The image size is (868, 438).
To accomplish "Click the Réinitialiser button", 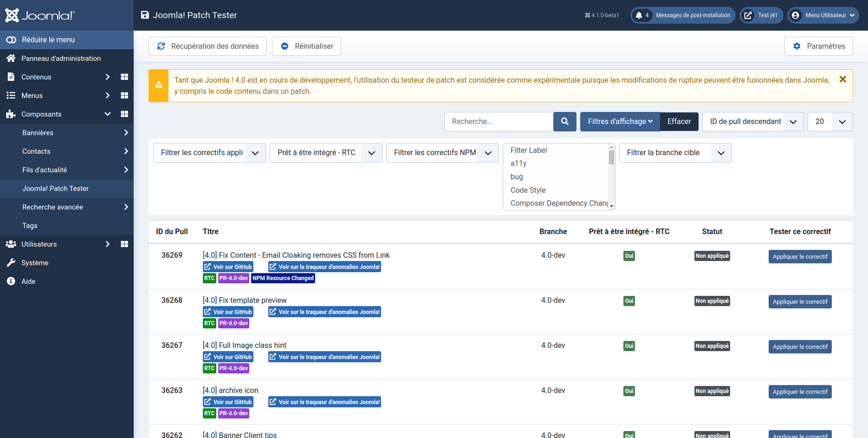I will pos(306,46).
